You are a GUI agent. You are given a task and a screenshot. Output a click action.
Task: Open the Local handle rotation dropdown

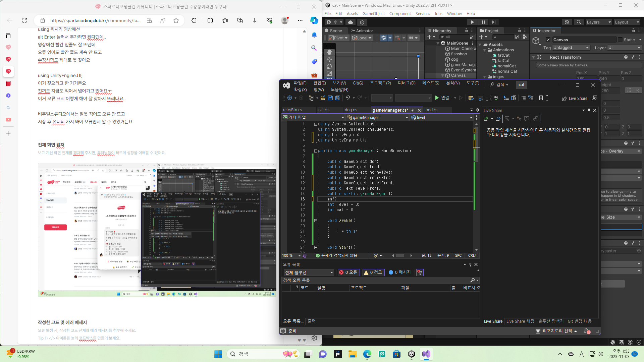[362, 38]
